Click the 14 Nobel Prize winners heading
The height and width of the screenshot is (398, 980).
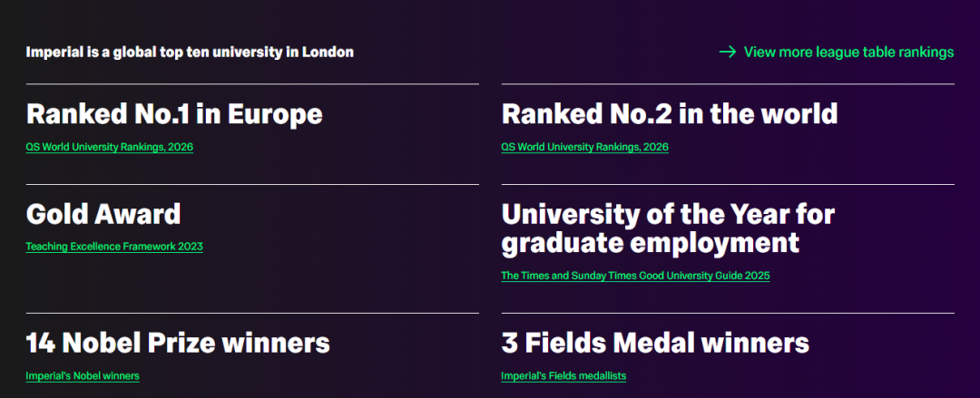tap(178, 343)
